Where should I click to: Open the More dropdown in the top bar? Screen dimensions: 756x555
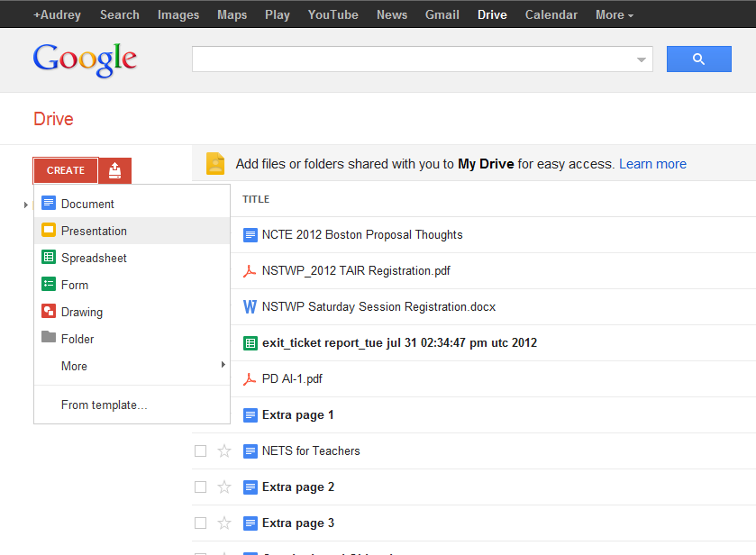[614, 14]
